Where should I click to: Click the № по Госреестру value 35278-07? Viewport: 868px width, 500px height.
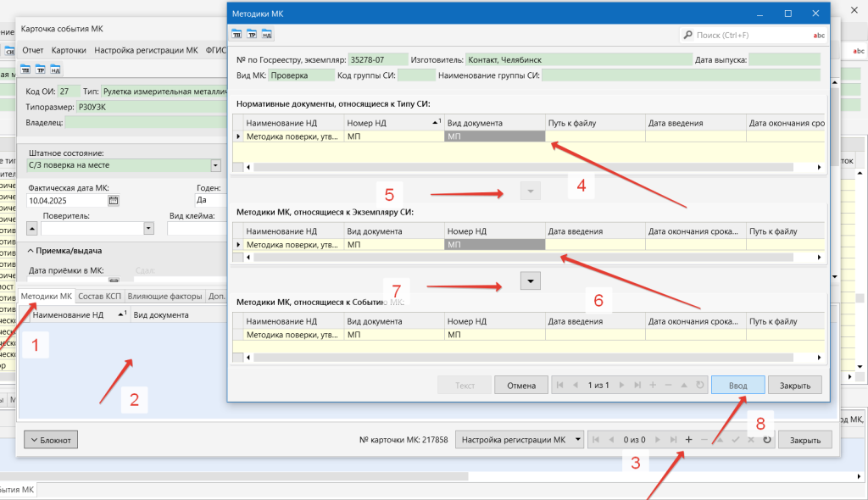[378, 60]
